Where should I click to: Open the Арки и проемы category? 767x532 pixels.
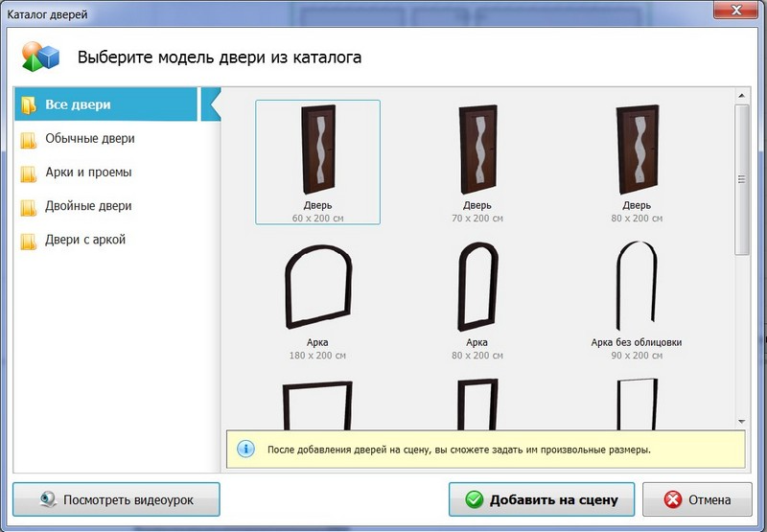[88, 173]
